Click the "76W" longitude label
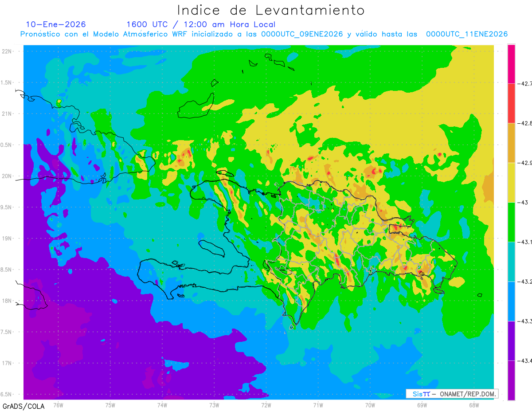 58,405
